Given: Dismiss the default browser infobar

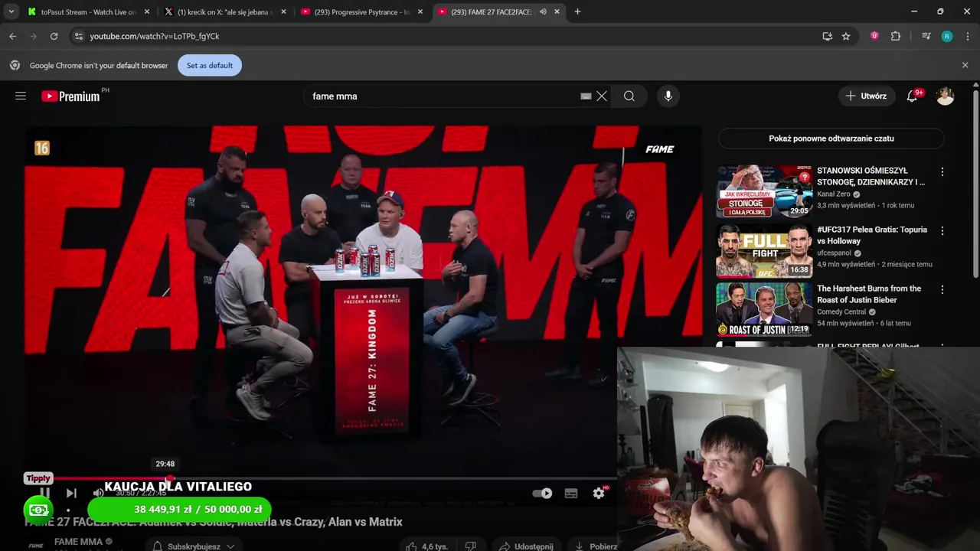Looking at the screenshot, I should (965, 65).
